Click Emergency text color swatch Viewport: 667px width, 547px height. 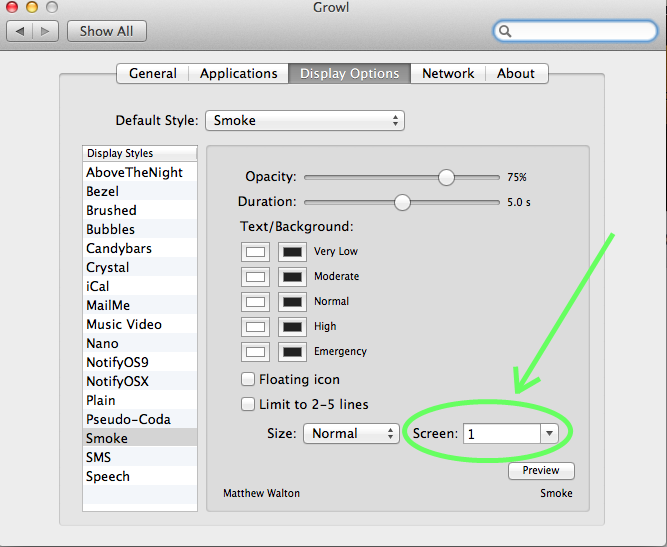[255, 352]
